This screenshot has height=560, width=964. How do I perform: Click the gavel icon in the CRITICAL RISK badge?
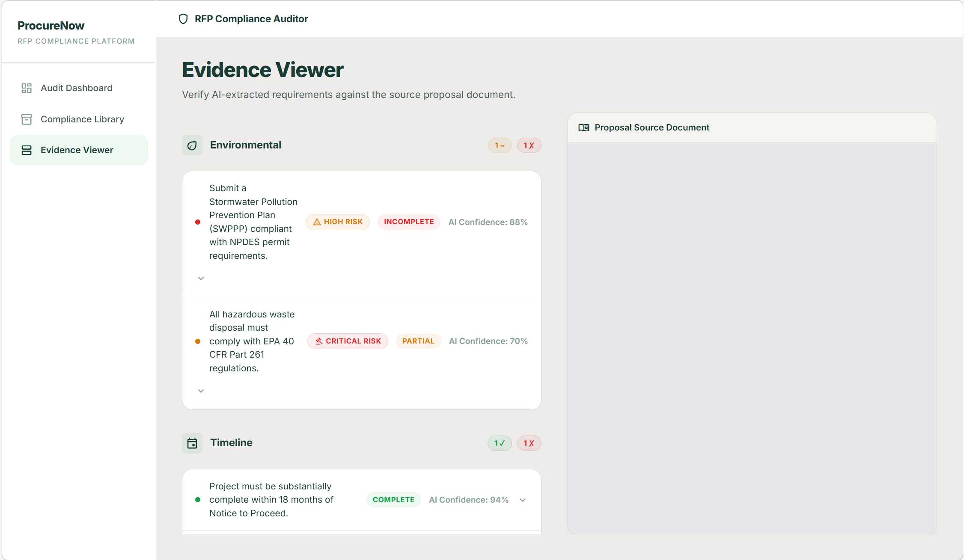point(319,341)
